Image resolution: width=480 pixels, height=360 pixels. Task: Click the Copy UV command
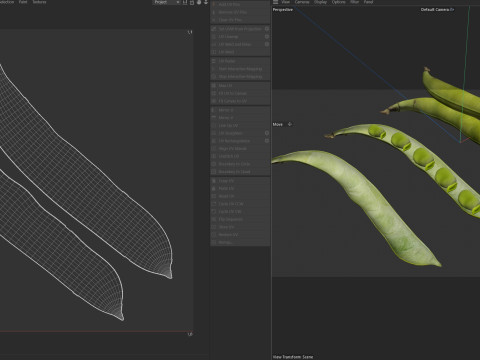click(x=240, y=181)
